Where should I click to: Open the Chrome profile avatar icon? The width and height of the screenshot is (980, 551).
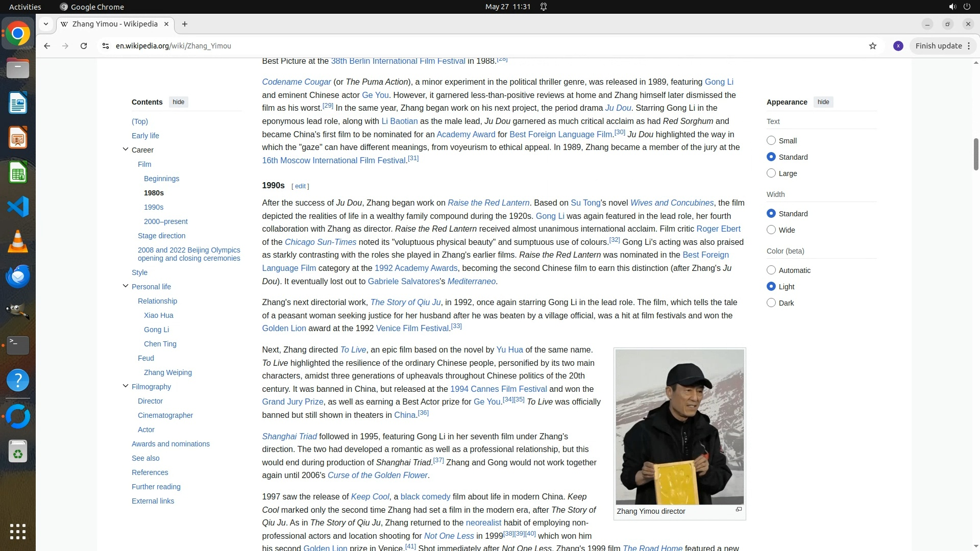(898, 46)
